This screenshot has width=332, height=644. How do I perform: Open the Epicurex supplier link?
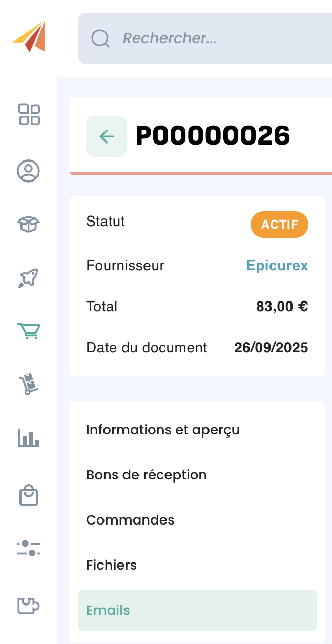(277, 266)
